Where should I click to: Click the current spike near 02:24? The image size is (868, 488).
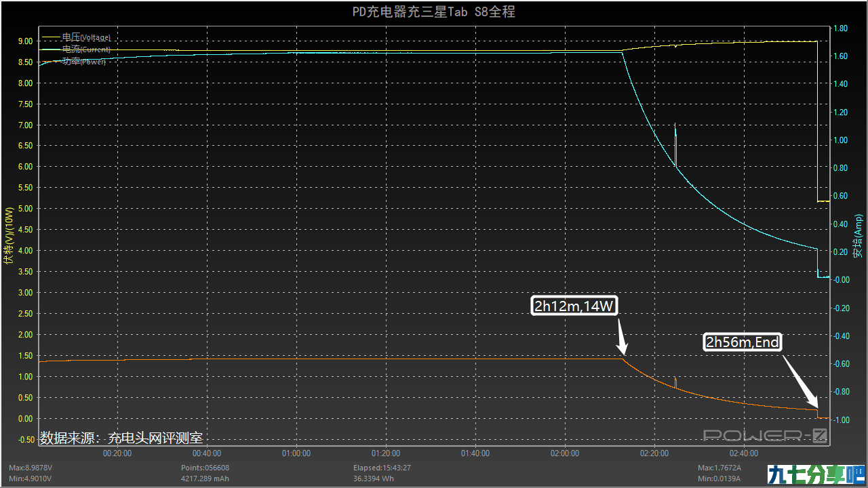point(675,144)
